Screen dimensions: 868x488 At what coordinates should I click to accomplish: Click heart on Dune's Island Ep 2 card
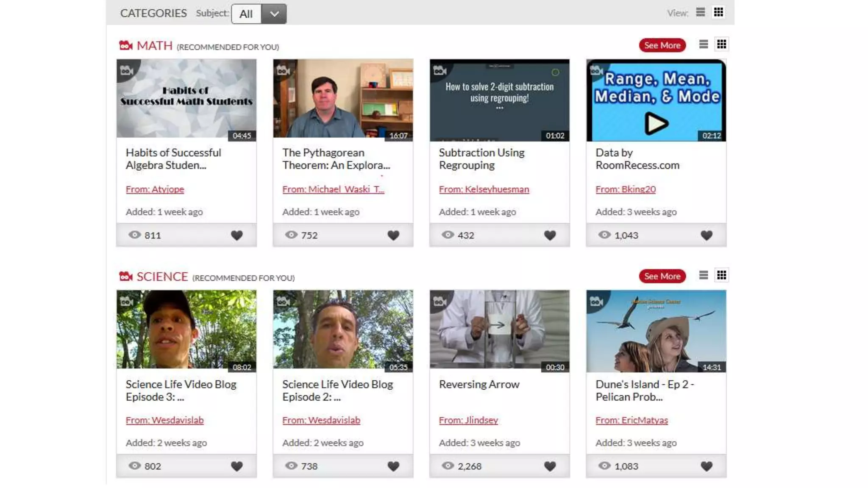[706, 466]
